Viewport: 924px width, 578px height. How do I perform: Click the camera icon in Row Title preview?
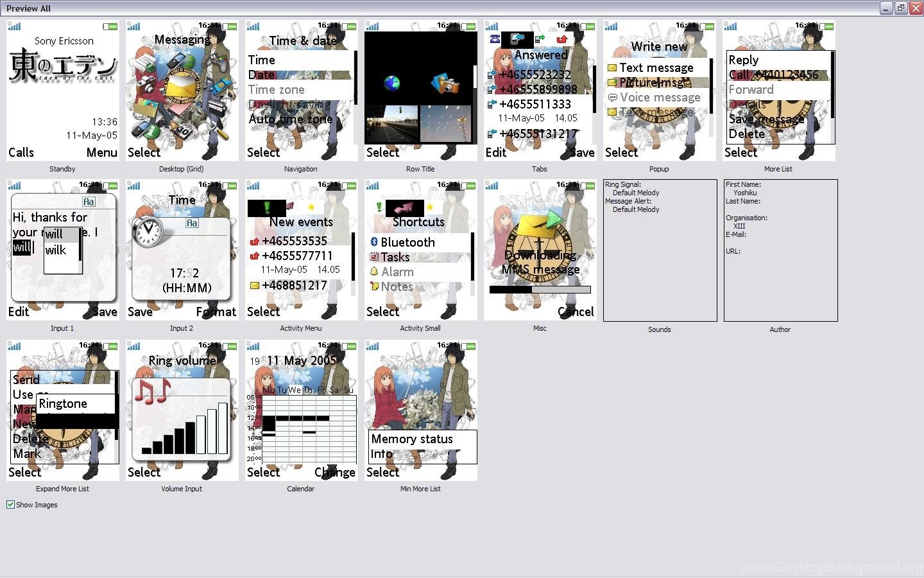tap(447, 83)
